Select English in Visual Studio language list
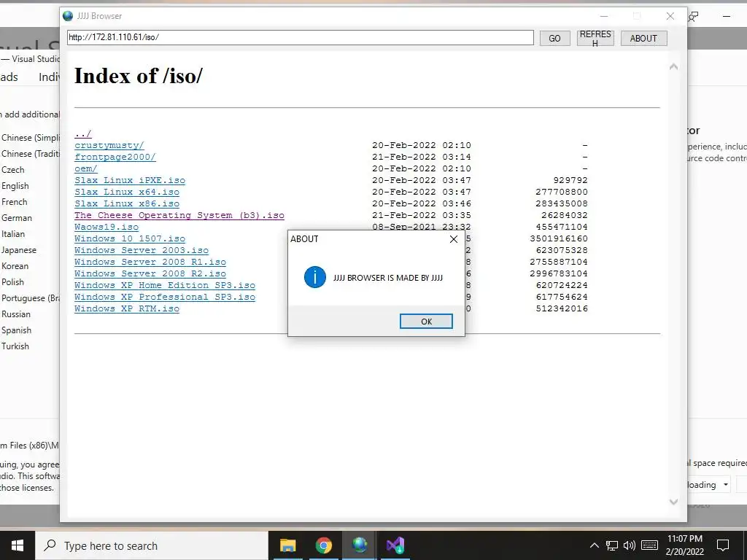The height and width of the screenshot is (560, 747). 15,186
